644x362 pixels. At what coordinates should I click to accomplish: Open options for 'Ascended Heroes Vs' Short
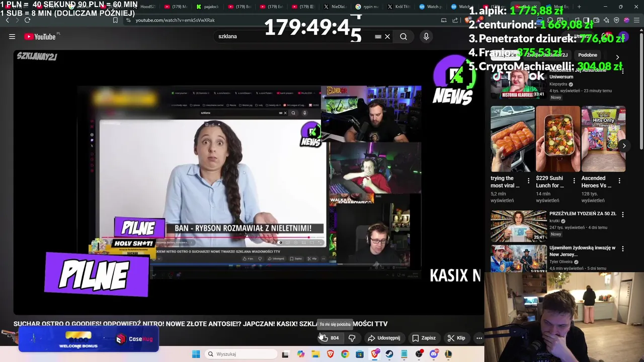619,181
